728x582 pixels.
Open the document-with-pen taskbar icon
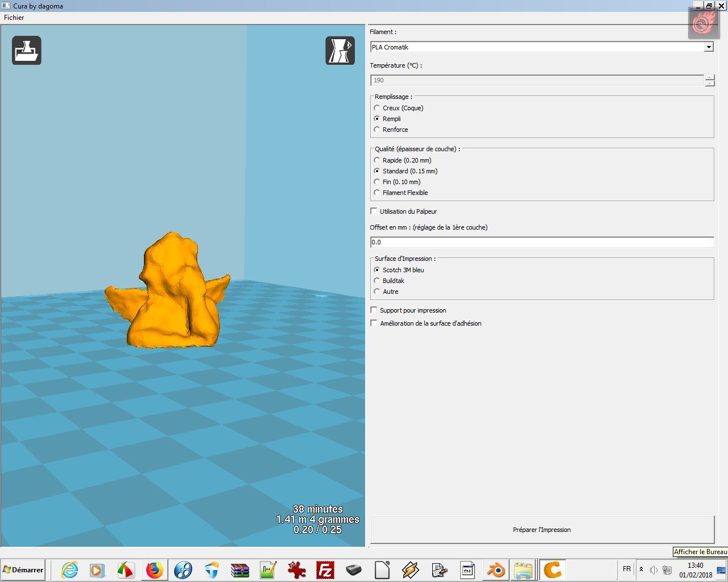(x=439, y=570)
